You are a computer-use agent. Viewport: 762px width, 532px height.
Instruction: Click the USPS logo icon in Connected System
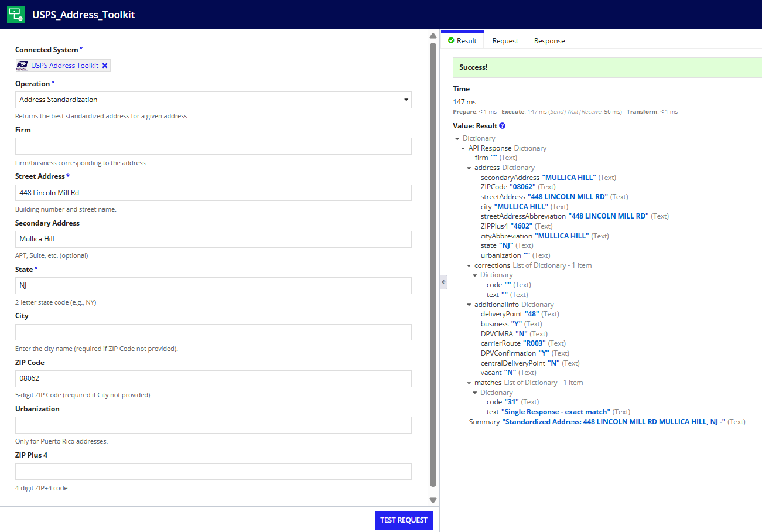pyautogui.click(x=22, y=66)
